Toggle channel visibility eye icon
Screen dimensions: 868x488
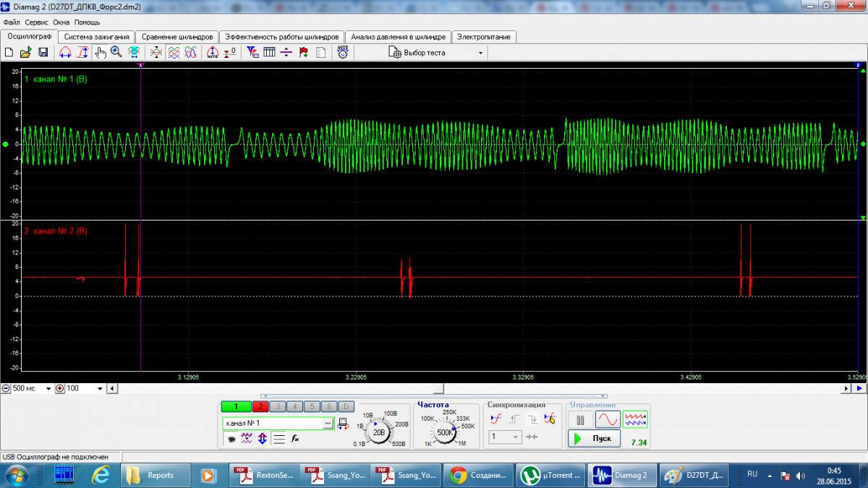pyautogui.click(x=231, y=438)
